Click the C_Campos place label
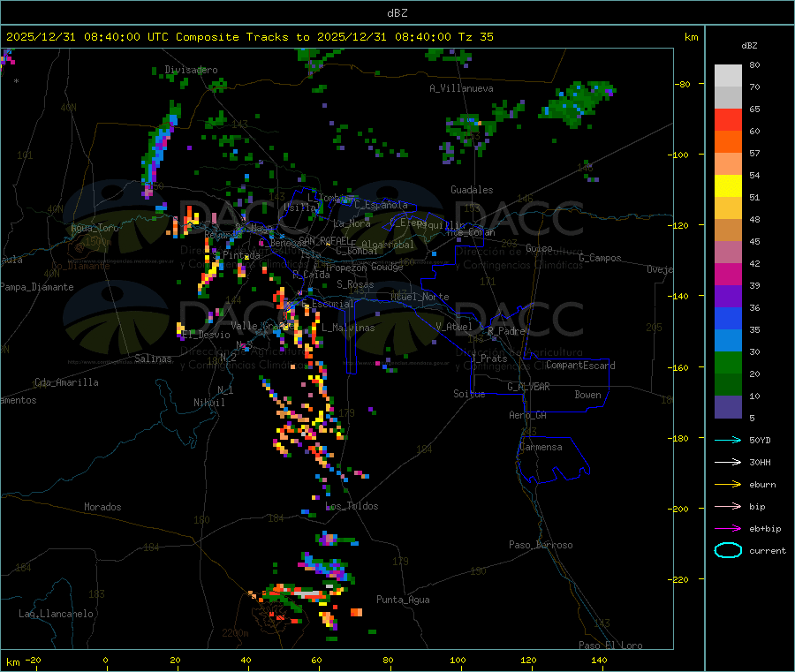This screenshot has width=795, height=672. [x=600, y=258]
